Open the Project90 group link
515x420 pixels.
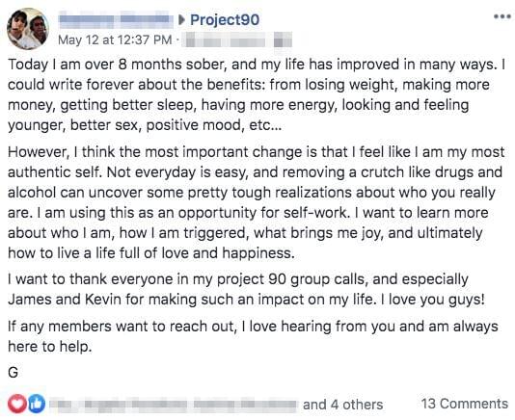pos(225,20)
